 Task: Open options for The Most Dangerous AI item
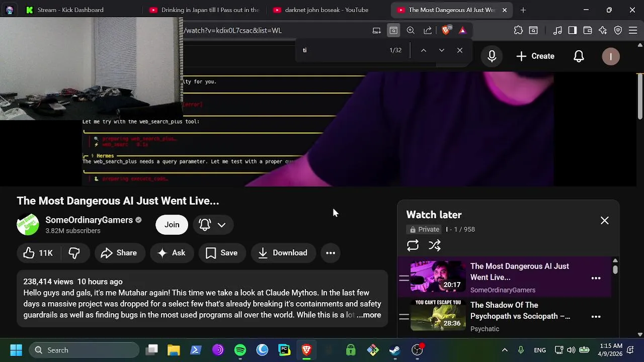pos(596,278)
